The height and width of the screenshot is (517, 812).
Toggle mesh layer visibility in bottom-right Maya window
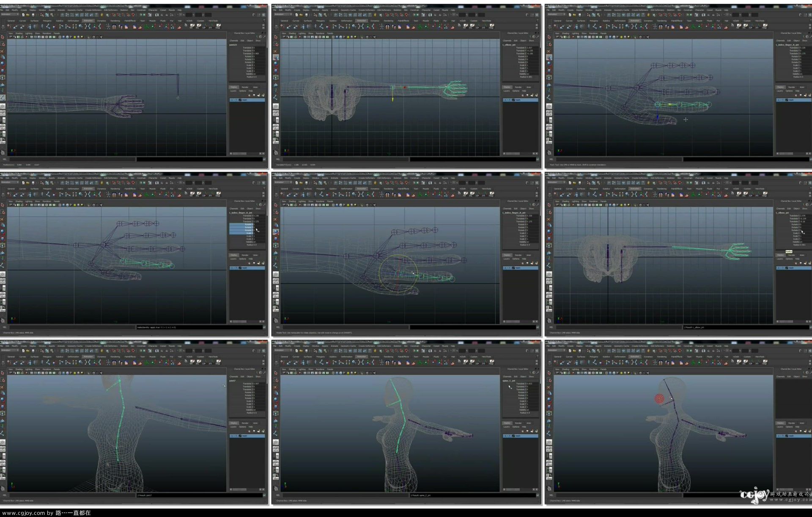point(779,436)
